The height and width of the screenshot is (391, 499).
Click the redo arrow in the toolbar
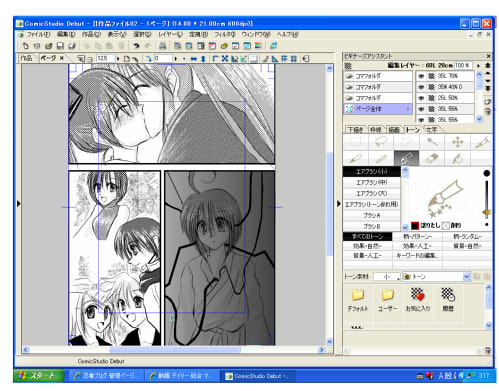pyautogui.click(x=148, y=46)
